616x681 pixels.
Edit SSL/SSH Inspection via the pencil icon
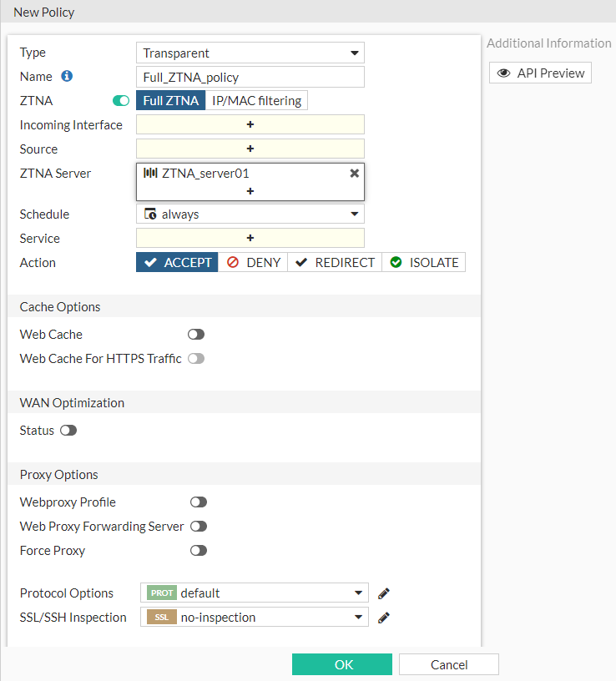(x=383, y=618)
